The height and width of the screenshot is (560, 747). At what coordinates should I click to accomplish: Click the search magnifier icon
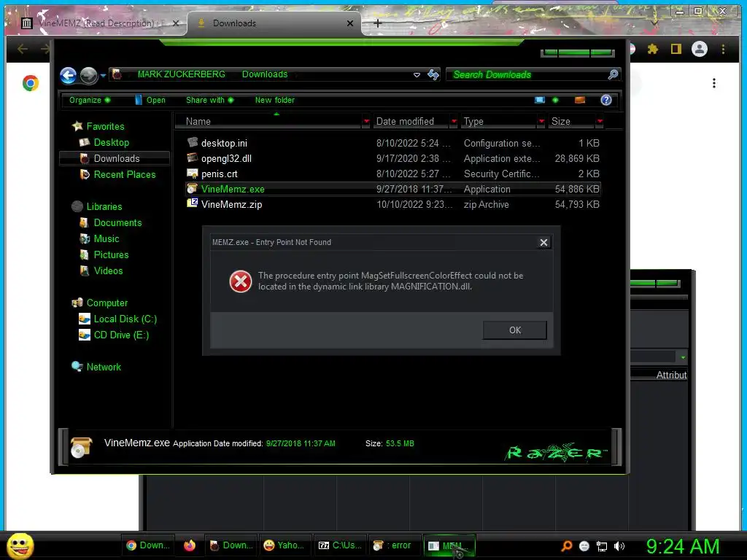613,74
